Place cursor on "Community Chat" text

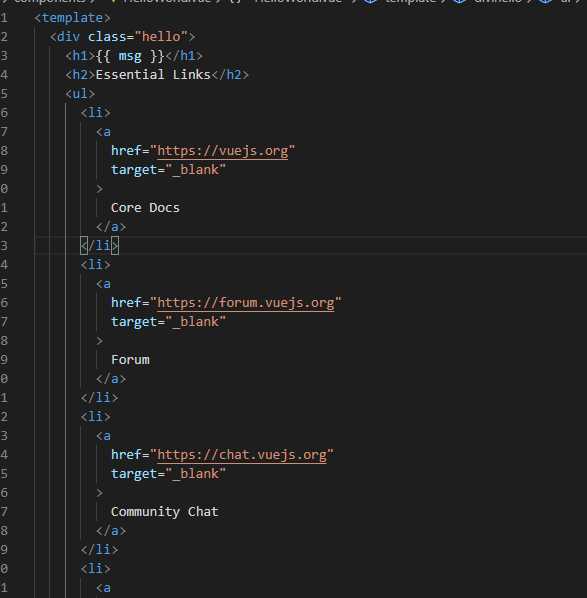pos(164,512)
